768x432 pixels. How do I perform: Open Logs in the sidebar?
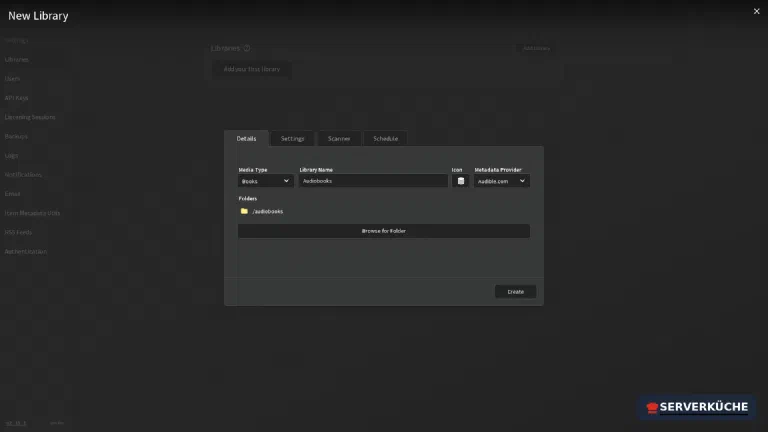click(x=11, y=155)
